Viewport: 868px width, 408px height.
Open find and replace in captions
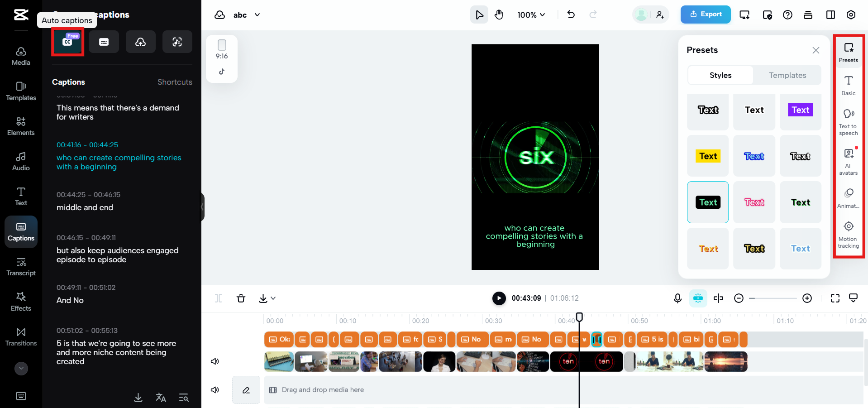(x=184, y=398)
